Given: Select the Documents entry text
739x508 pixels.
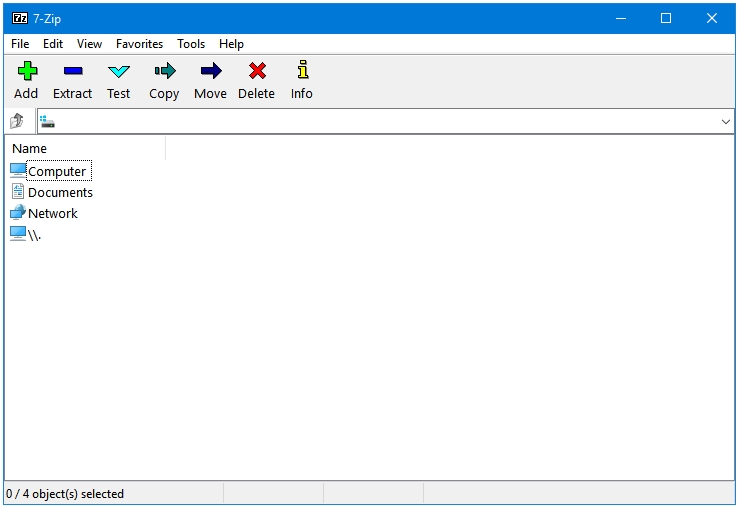Looking at the screenshot, I should pos(60,192).
